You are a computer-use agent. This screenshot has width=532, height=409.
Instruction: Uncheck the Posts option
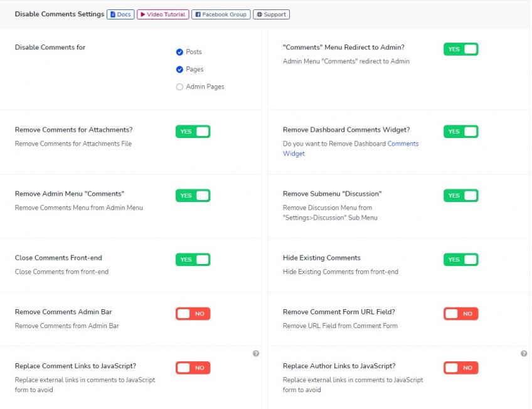(180, 52)
